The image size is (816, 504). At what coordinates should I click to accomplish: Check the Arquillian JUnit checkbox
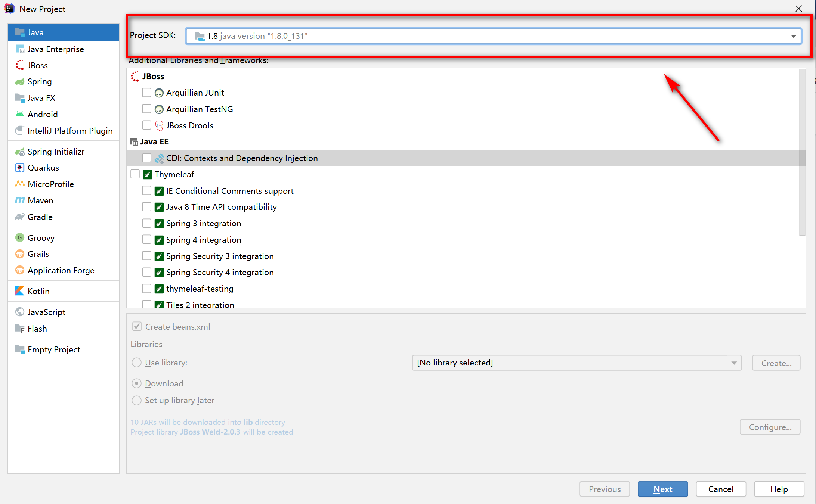point(147,93)
